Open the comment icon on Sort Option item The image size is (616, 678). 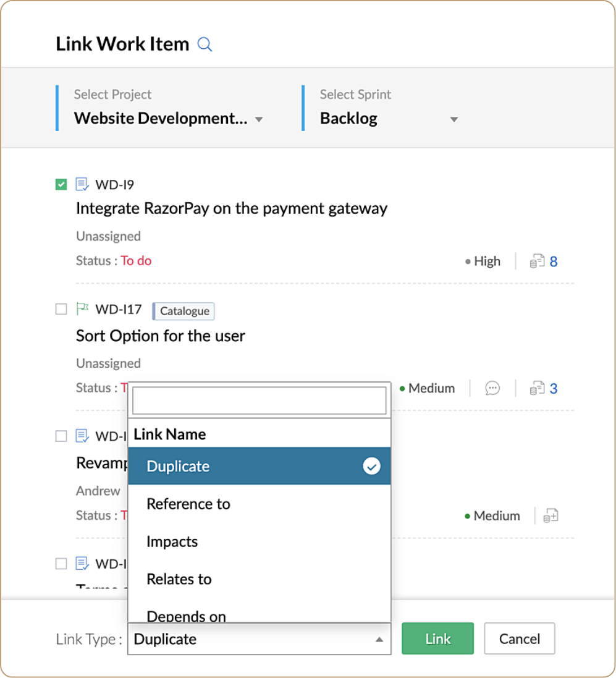(x=492, y=388)
